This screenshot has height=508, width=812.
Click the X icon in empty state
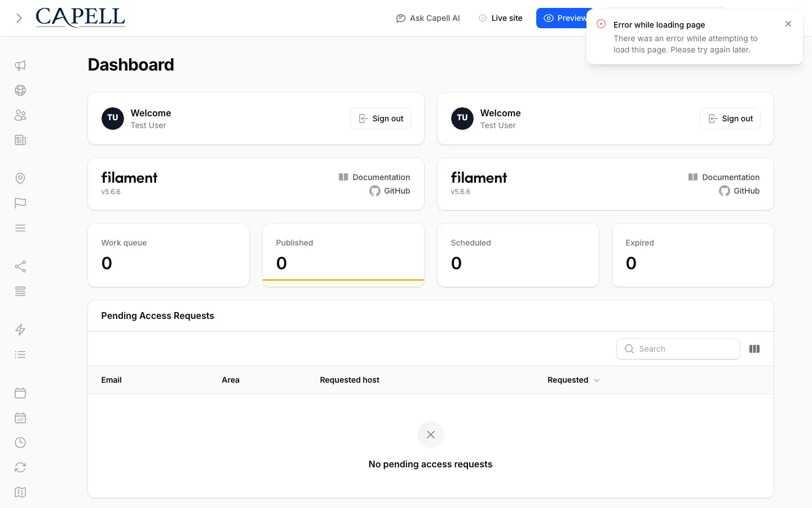tap(431, 435)
